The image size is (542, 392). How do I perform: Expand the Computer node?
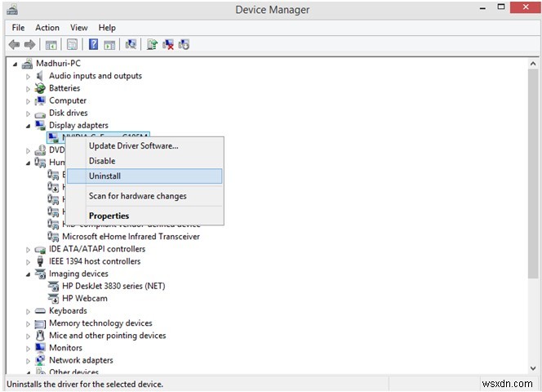coord(28,101)
